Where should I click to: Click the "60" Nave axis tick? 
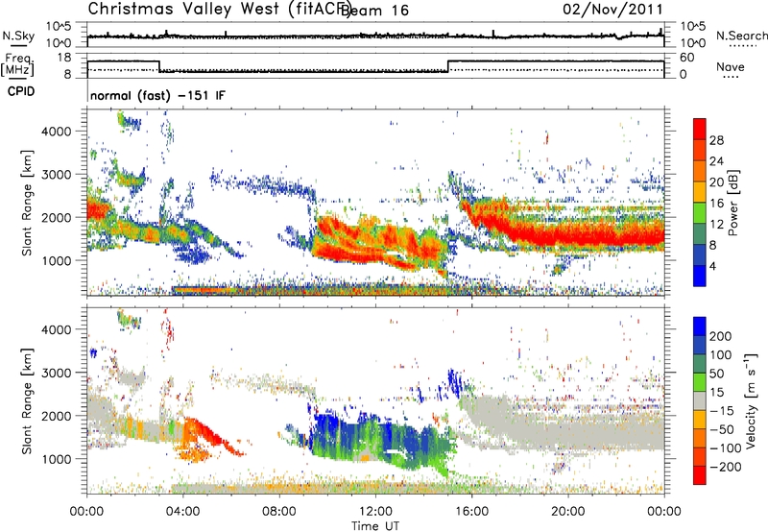pos(687,58)
